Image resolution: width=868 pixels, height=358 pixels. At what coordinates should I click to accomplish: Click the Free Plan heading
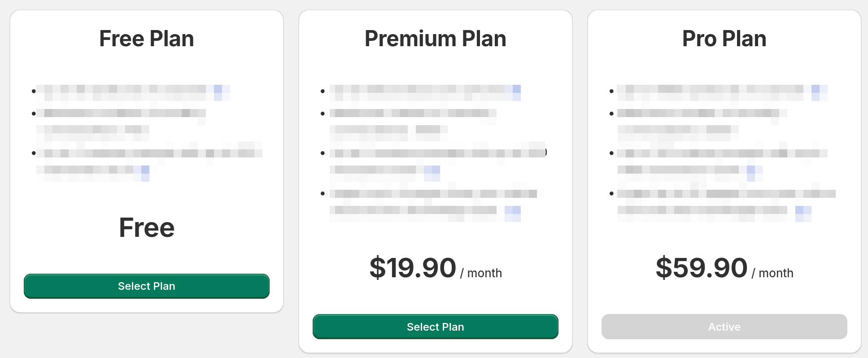[x=147, y=39]
